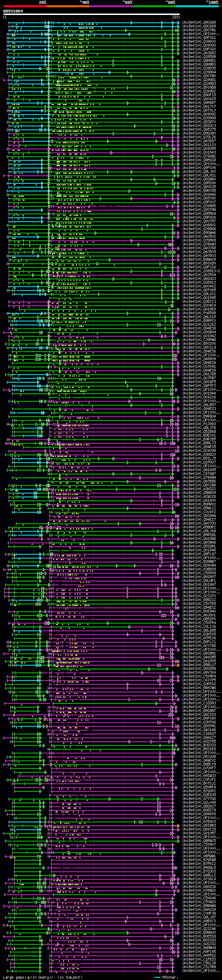Open hit UniRef100_Q39600
This screenshot has height=980, width=222.
click(x=199, y=41)
